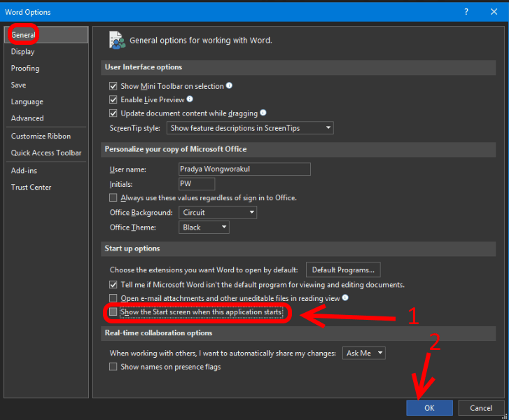Check Always use these values regardless of sign in
The image size is (509, 420).
tap(113, 197)
